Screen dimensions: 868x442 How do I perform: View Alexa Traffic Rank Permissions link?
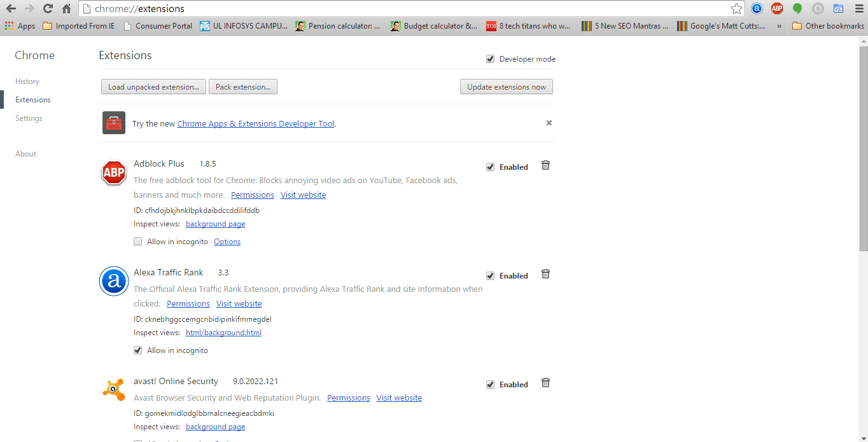188,304
